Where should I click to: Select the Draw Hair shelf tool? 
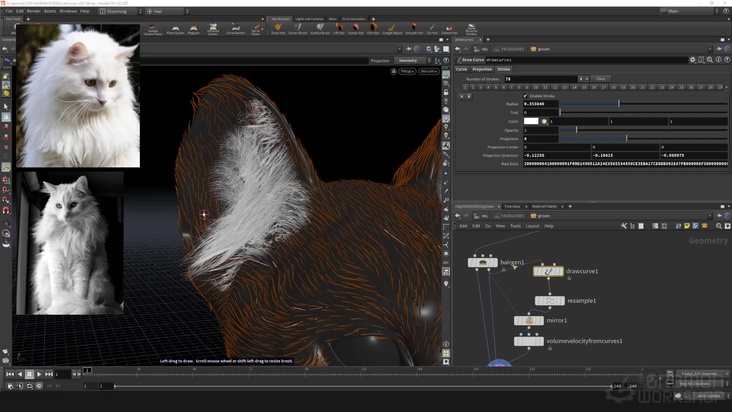pos(278,28)
